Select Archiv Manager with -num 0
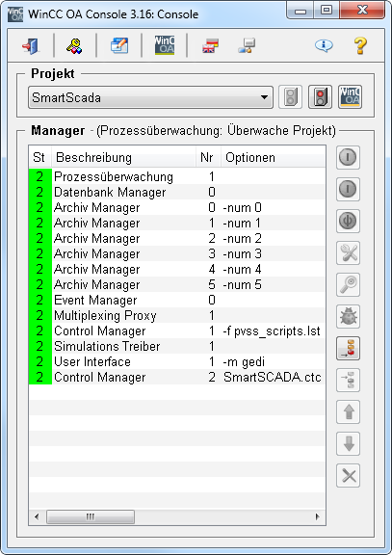This screenshot has height=555, width=392. (177, 207)
